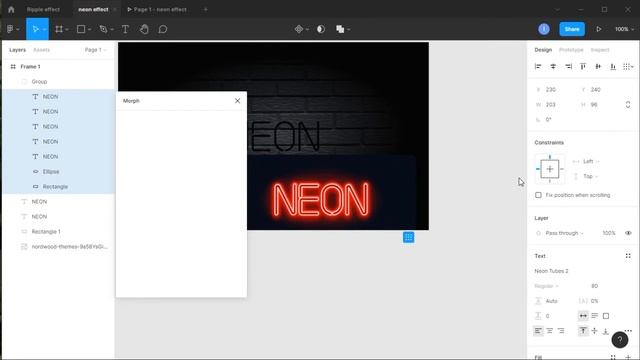This screenshot has width=640, height=360.
Task: Switch to the Ripple effect tab
Action: (x=43, y=9)
